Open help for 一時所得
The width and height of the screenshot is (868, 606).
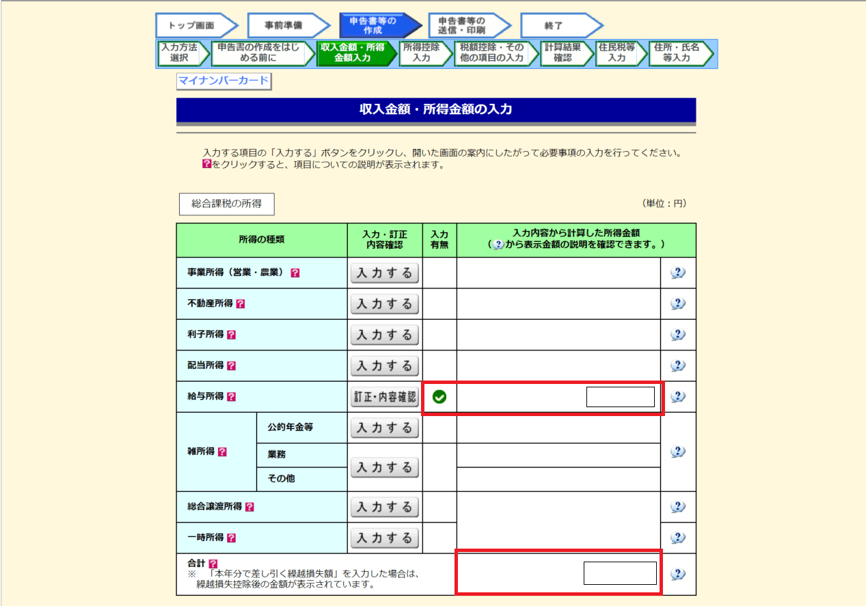coord(231,538)
